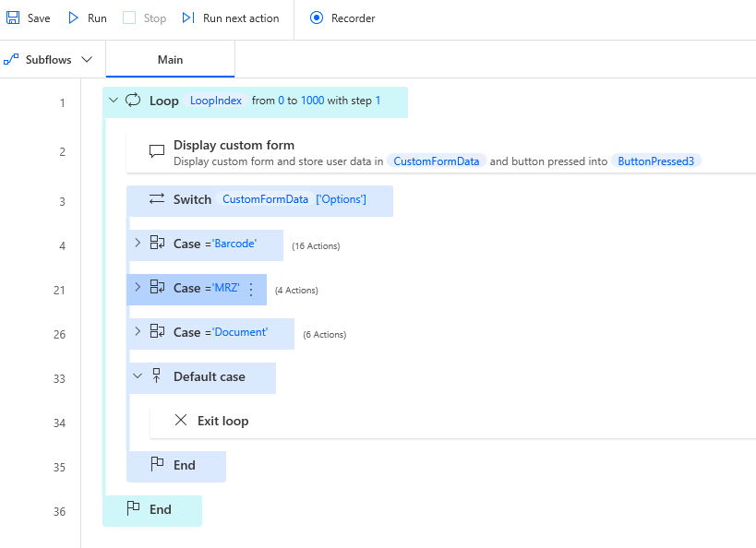756x548 pixels.
Task: Click the CustomFormData variable in Display form
Action: tap(436, 161)
